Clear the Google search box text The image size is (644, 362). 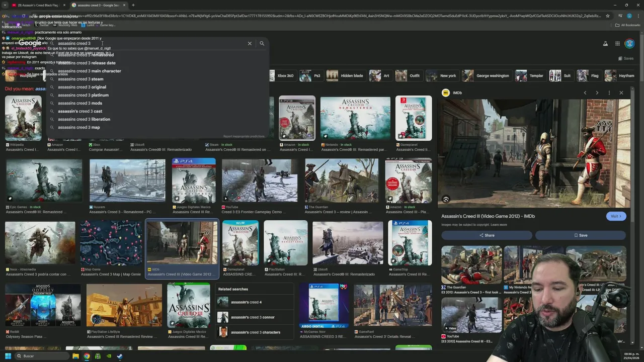[x=250, y=44]
